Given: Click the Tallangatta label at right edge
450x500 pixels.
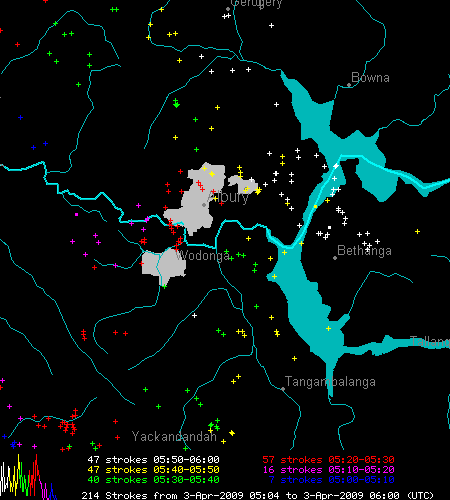Looking at the screenshot, I should pos(430,342).
